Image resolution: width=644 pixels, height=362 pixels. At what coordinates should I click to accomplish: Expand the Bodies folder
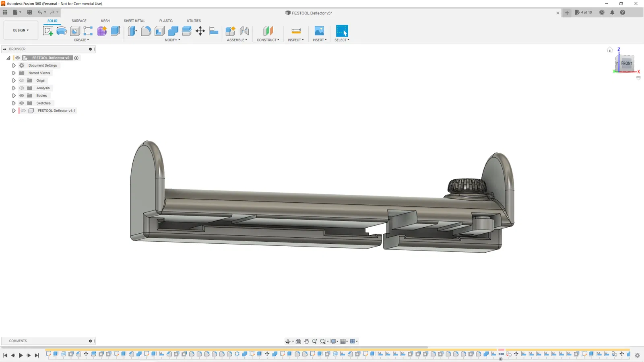click(x=14, y=96)
